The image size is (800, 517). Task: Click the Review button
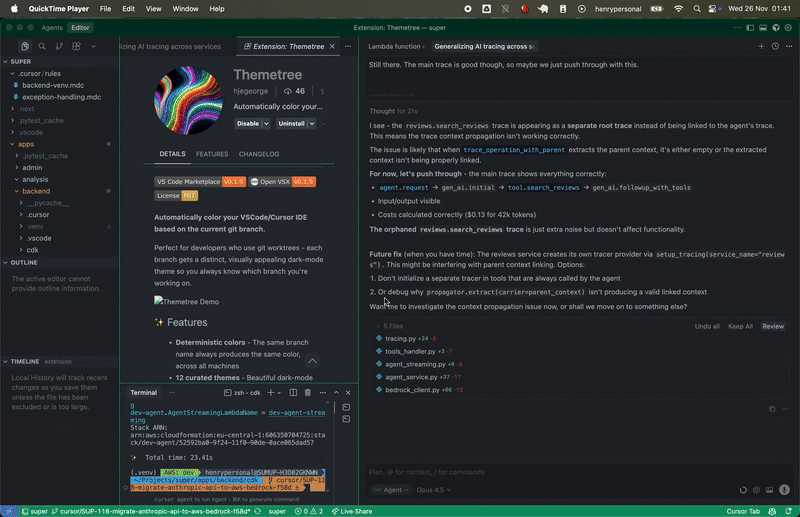pos(773,326)
